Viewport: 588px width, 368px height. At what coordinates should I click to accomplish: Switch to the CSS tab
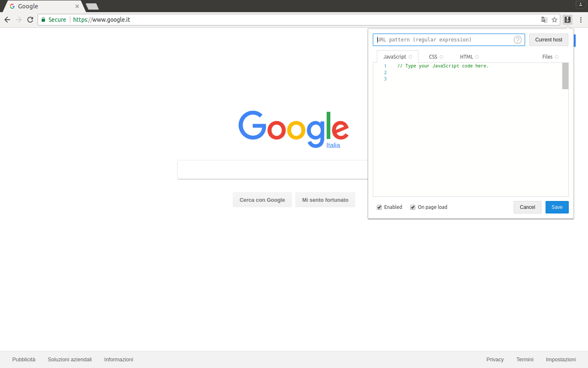tap(435, 57)
